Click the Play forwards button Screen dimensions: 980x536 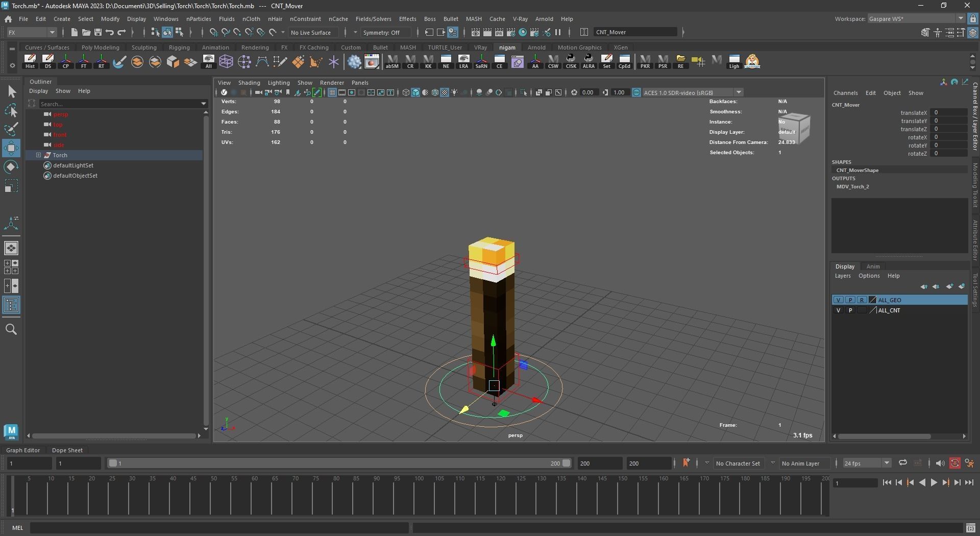(934, 482)
